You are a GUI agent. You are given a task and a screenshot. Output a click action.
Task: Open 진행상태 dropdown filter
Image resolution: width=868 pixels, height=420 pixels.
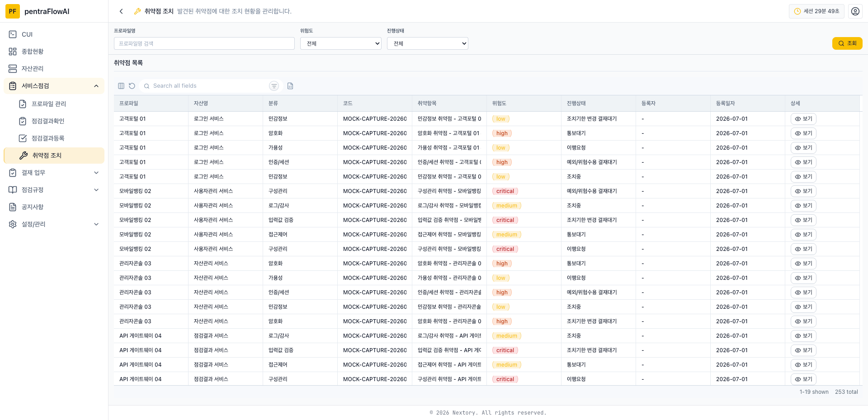428,43
